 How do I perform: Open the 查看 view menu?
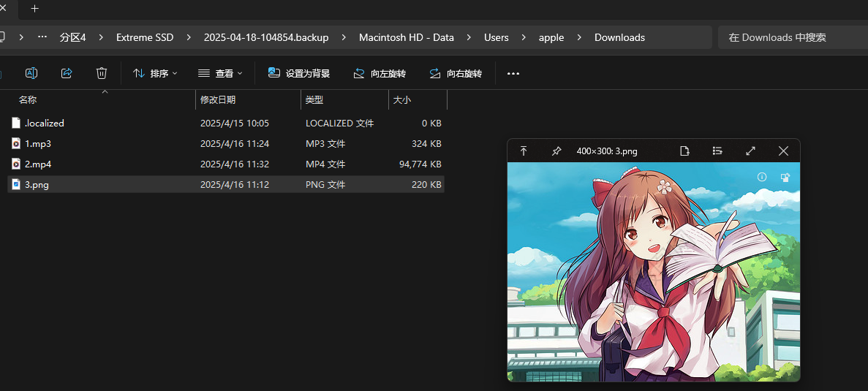(220, 73)
